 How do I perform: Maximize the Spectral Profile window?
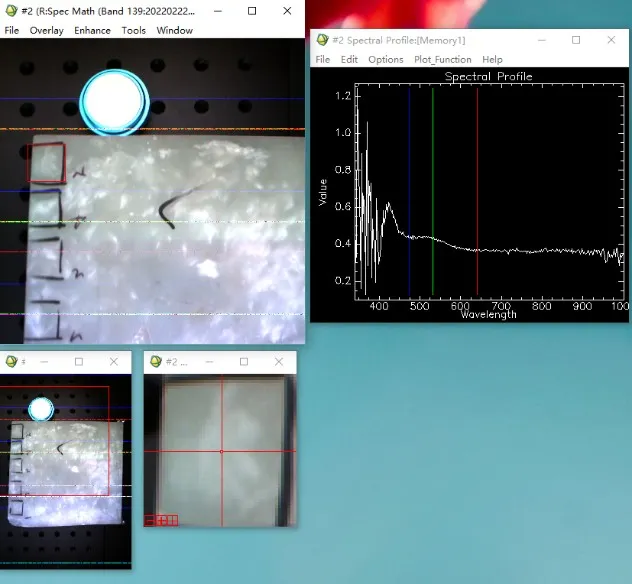pos(576,40)
